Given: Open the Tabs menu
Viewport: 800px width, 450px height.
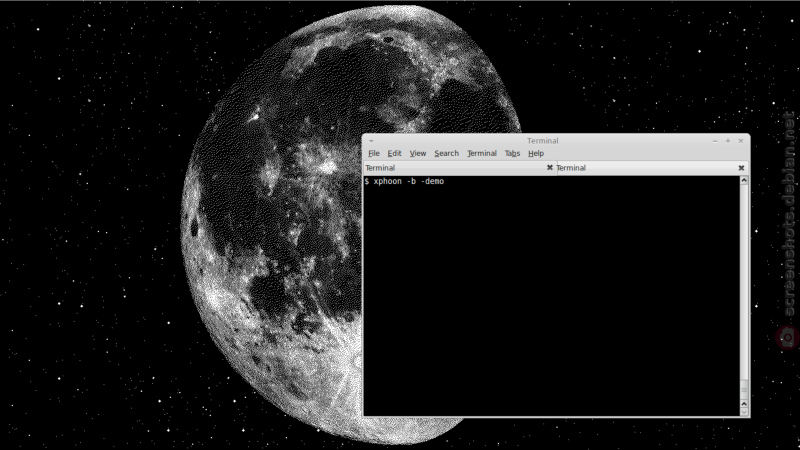Looking at the screenshot, I should coord(512,153).
